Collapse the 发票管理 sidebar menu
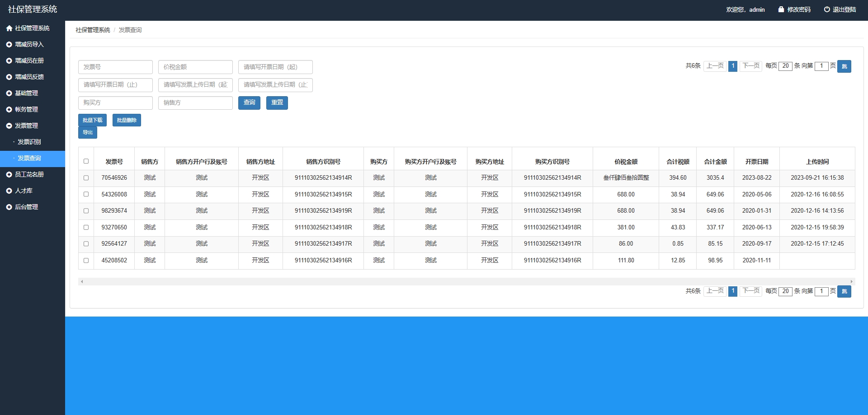Screen dimensions: 868x415 pos(33,126)
